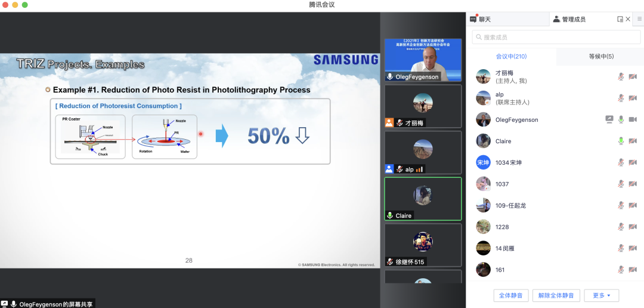This screenshot has width=644, height=308.
Task: Select the 管理成员 manage members tab
Action: pyautogui.click(x=569, y=19)
